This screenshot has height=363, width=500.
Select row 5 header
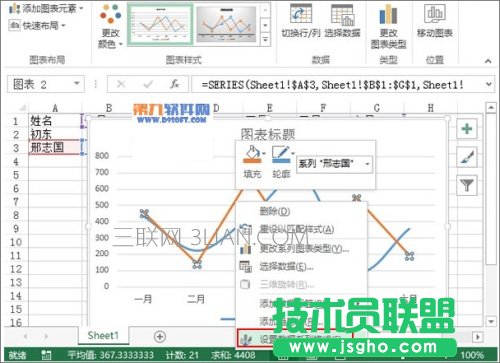[x=16, y=175]
